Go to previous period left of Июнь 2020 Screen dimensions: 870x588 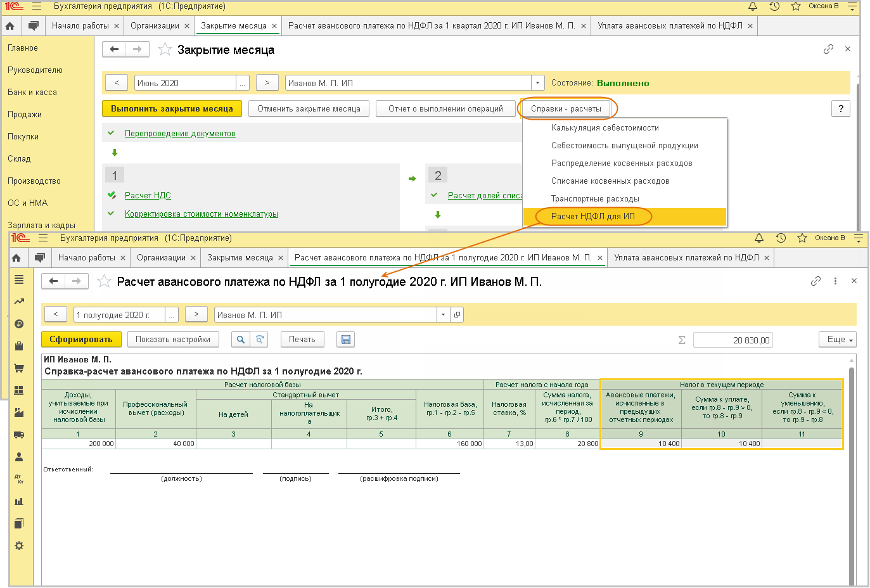click(x=117, y=83)
